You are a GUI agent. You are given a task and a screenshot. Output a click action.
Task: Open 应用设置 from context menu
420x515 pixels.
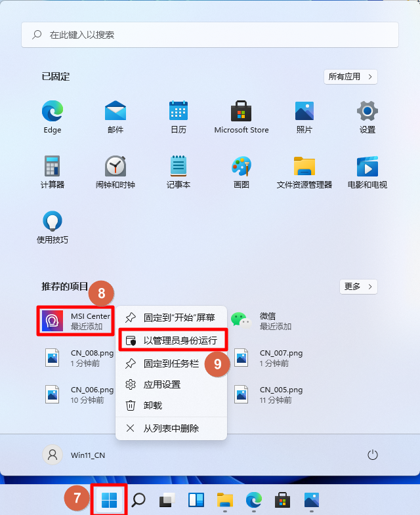pos(171,384)
